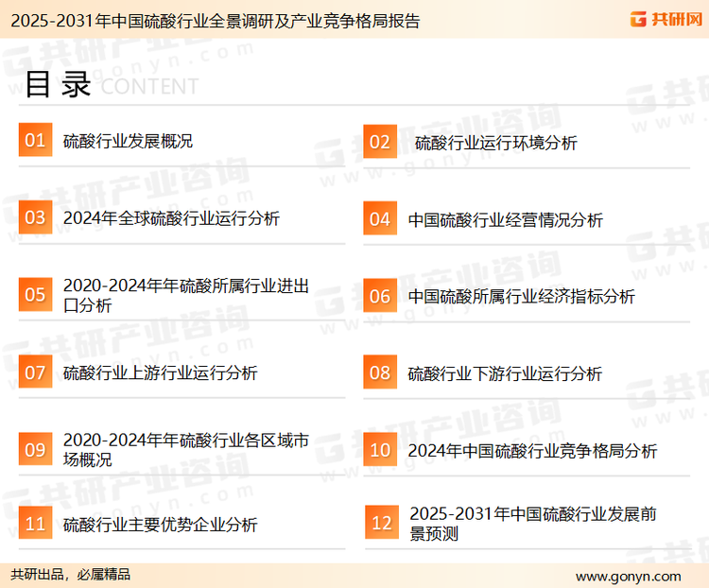Click the 目录 heading
This screenshot has height=588, width=709.
[58, 84]
